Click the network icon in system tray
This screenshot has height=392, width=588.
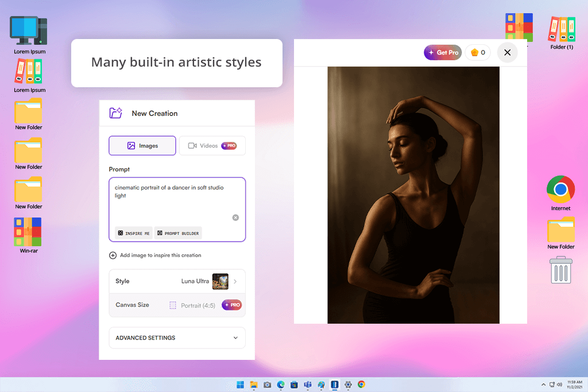pyautogui.click(x=552, y=385)
